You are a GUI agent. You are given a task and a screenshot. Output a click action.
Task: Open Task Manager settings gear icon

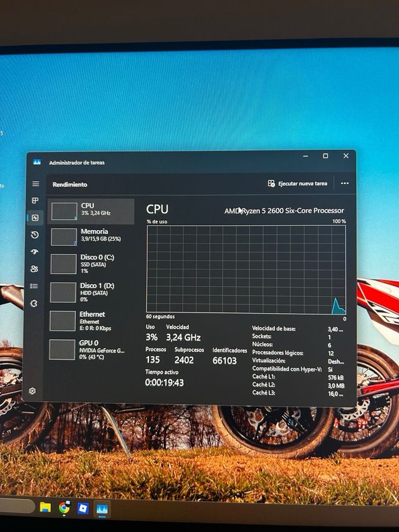click(32, 391)
